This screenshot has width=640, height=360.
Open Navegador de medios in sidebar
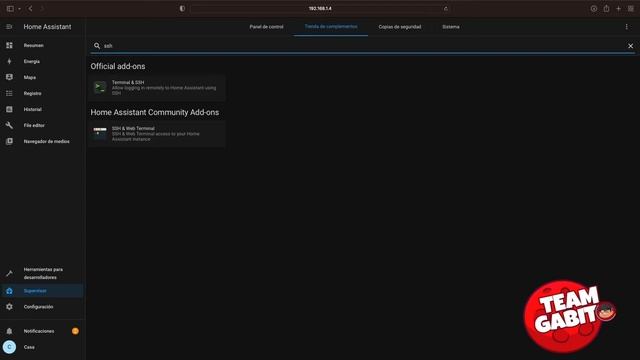coord(46,141)
